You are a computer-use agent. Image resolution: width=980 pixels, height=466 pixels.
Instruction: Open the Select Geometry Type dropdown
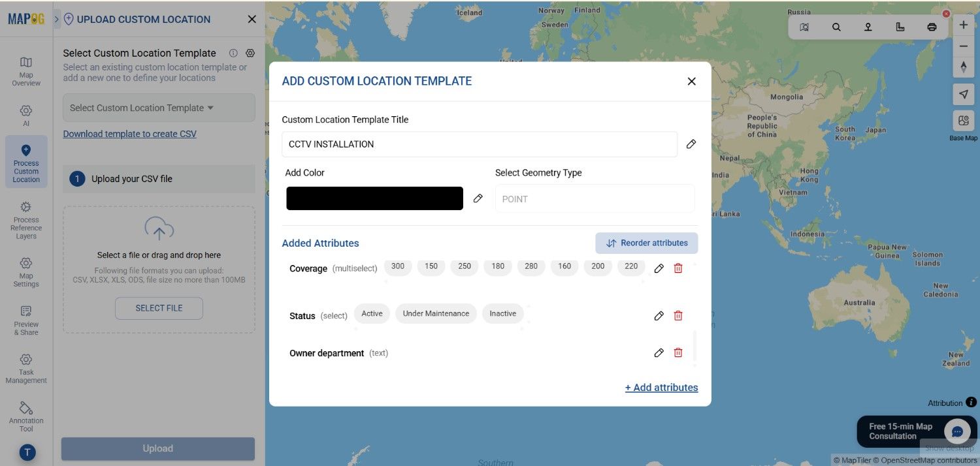pyautogui.click(x=594, y=198)
